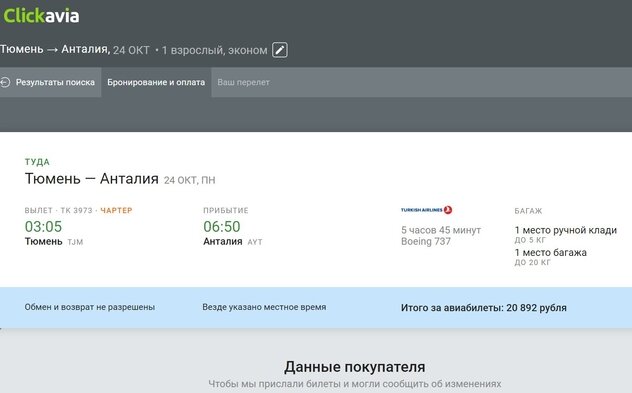Click the 24 ОКТ, ПН date label
632x393 pixels.
click(x=189, y=180)
